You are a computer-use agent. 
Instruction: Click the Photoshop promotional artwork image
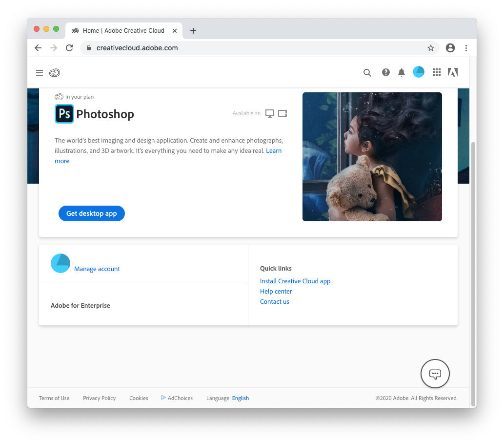(x=372, y=157)
